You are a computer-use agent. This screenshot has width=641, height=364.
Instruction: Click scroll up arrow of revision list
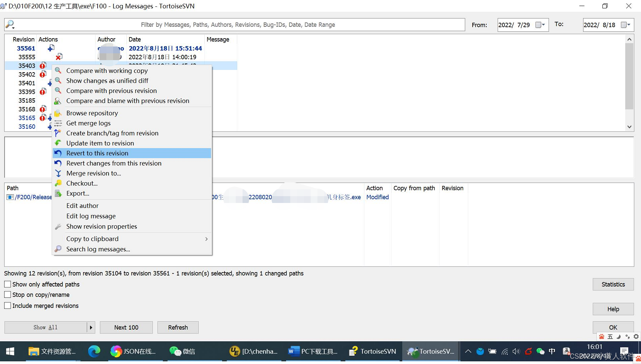coord(629,39)
